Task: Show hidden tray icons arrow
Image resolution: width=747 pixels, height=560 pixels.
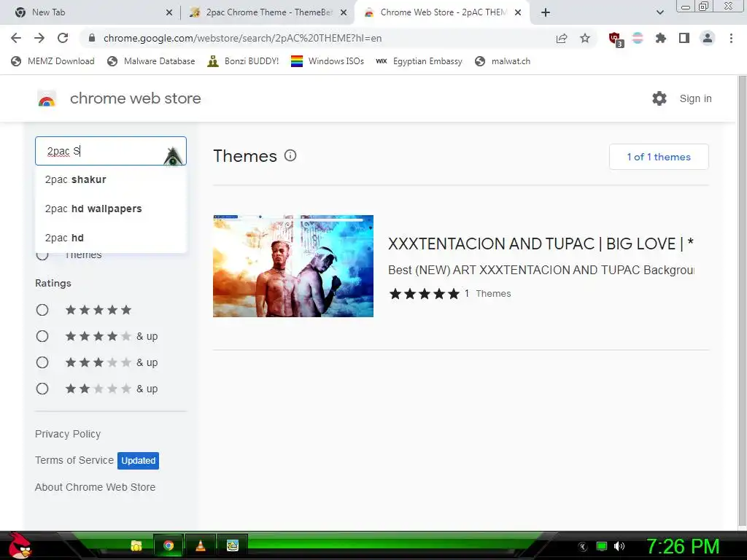Action: pyautogui.click(x=582, y=546)
